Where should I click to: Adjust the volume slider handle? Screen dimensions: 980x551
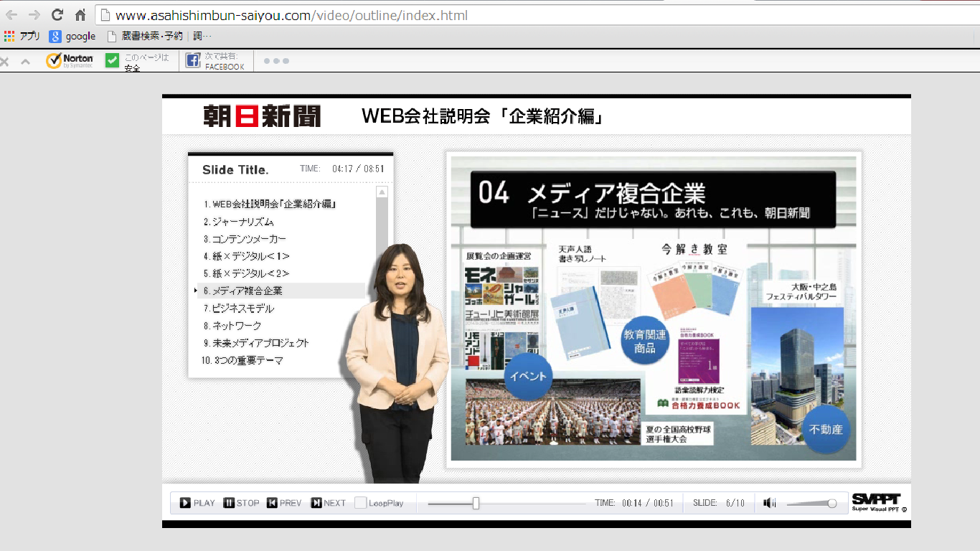coord(831,504)
